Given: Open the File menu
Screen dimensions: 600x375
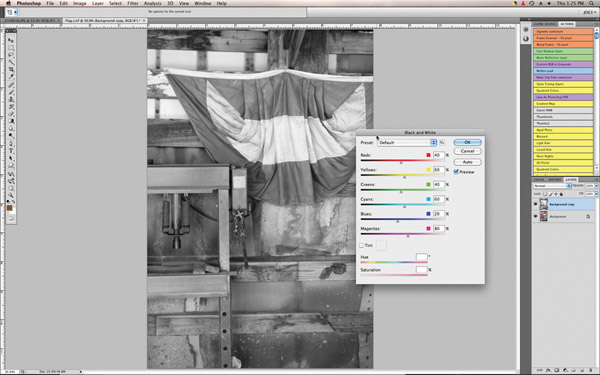Looking at the screenshot, I should (50, 3).
